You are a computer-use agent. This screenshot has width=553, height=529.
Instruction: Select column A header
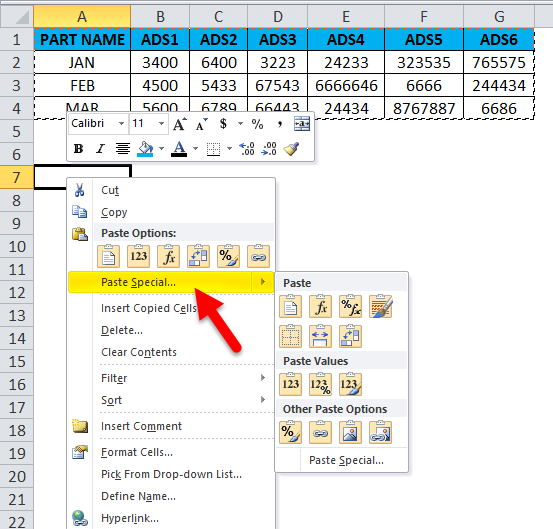[x=82, y=16]
